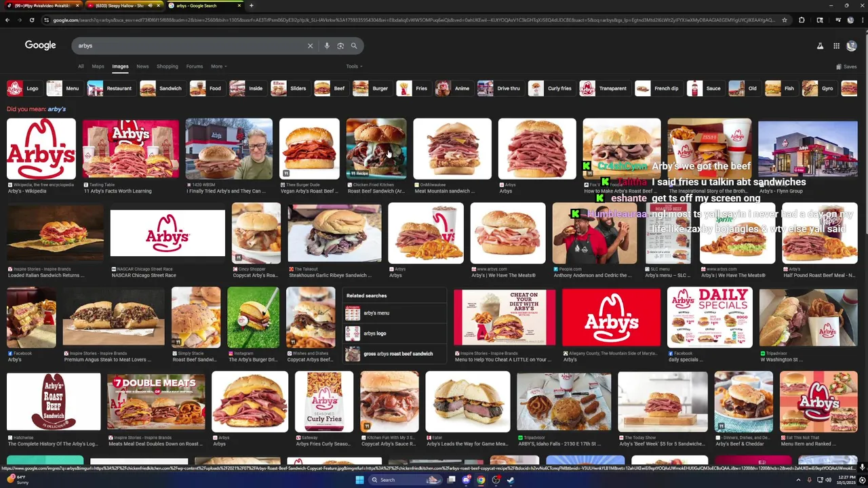Click the Google logo
Image resolution: width=868 pixels, height=488 pixels.
(x=40, y=45)
